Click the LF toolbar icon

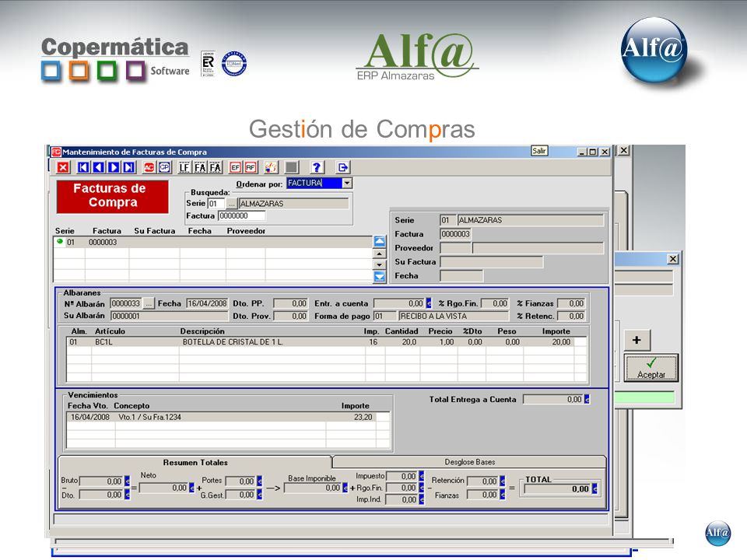coord(184,167)
